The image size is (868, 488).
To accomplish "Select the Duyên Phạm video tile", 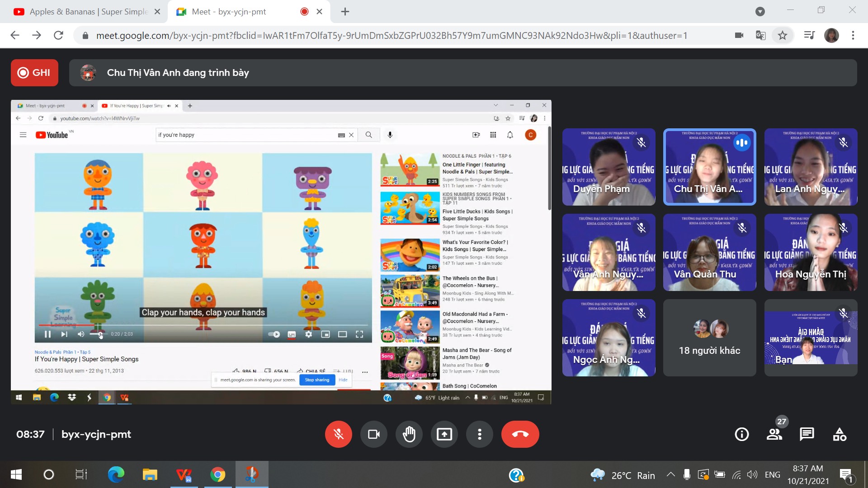I will tap(609, 167).
